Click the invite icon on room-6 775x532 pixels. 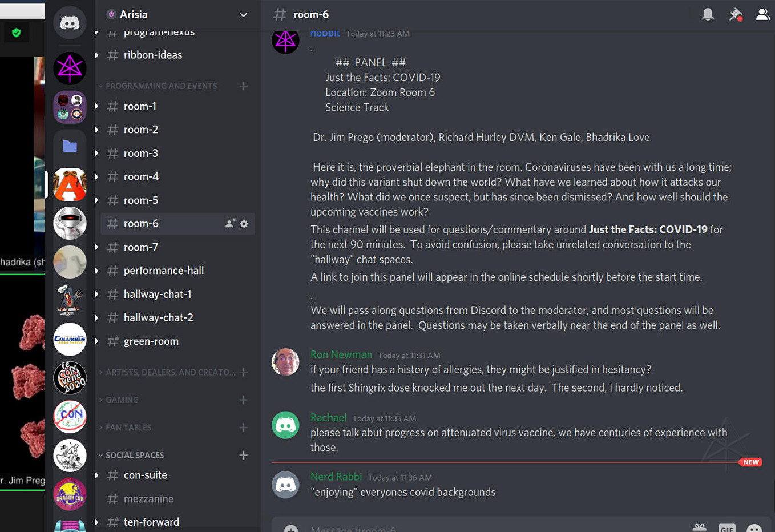click(230, 224)
